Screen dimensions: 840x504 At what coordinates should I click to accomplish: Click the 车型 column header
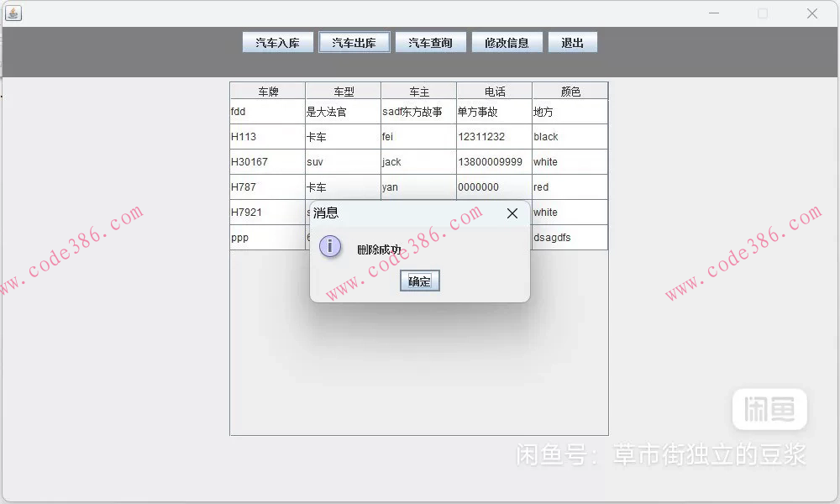point(343,90)
